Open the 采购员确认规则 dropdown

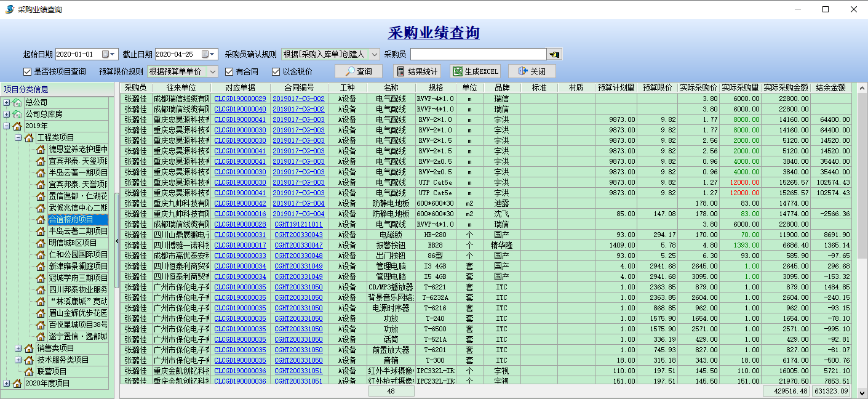click(374, 54)
